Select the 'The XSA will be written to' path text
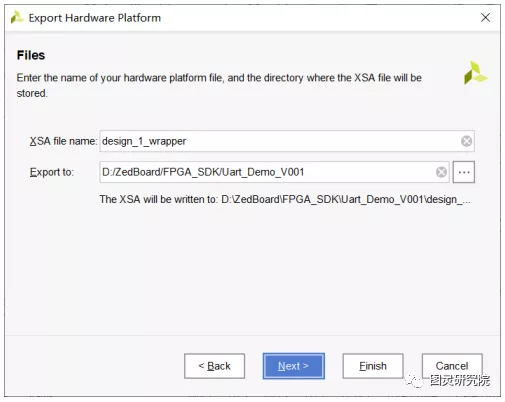Screen dimensions: 505x402 285,199
